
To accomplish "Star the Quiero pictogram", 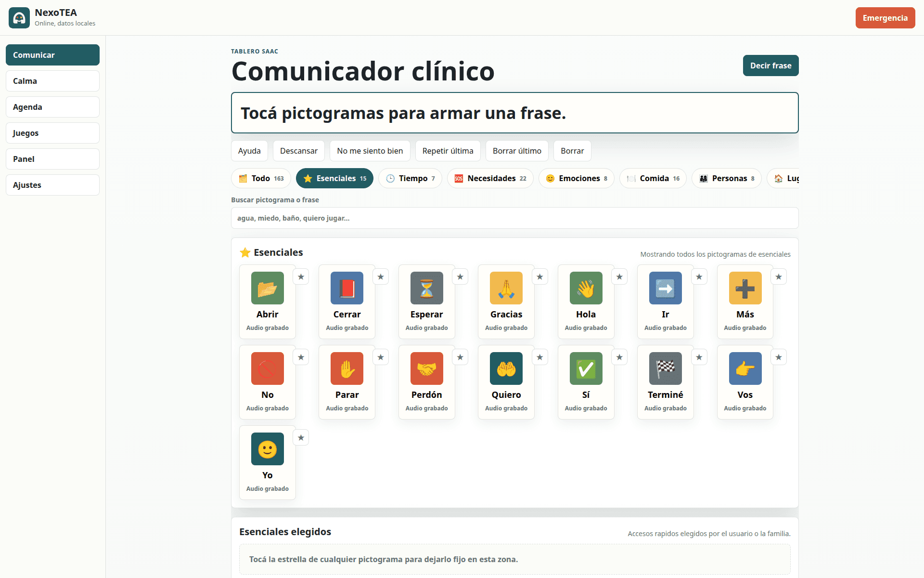I will [540, 357].
